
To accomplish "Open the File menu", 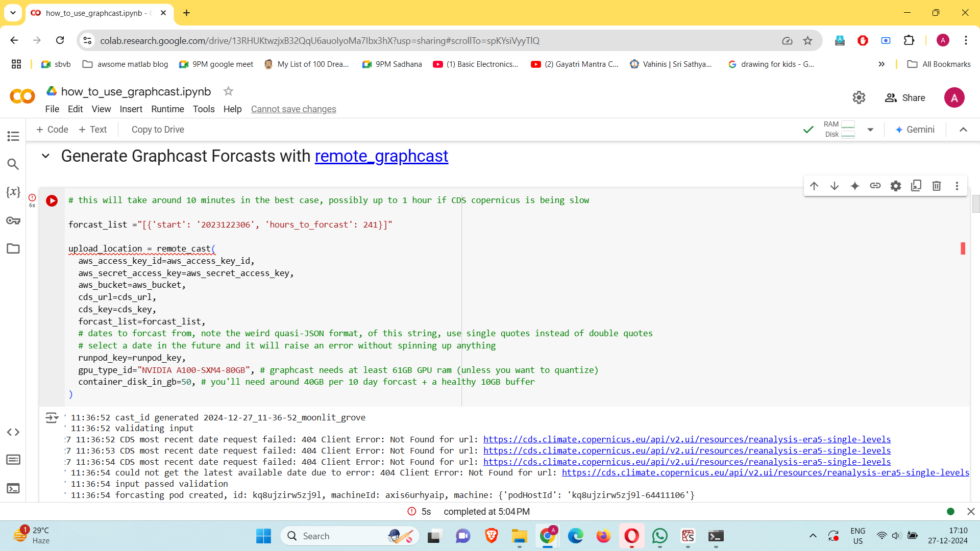I will tap(52, 109).
